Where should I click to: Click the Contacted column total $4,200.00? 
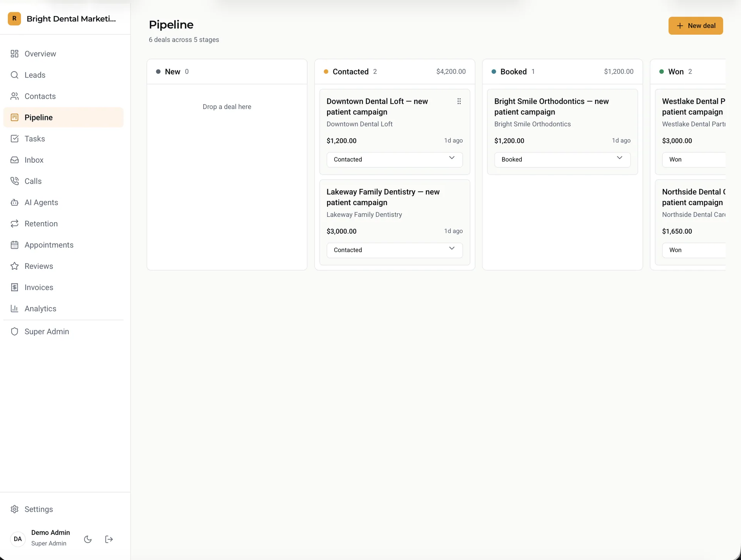pyautogui.click(x=451, y=71)
